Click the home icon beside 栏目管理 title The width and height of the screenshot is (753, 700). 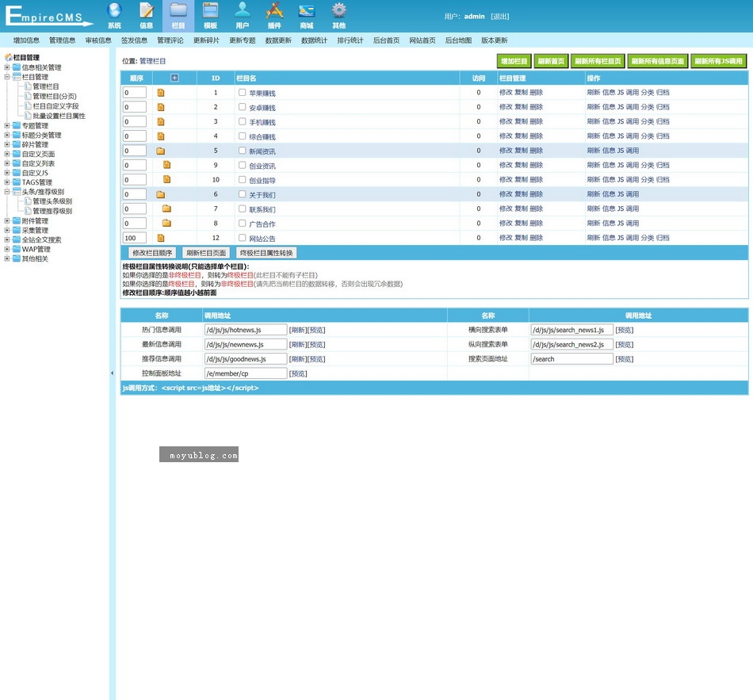8,57
